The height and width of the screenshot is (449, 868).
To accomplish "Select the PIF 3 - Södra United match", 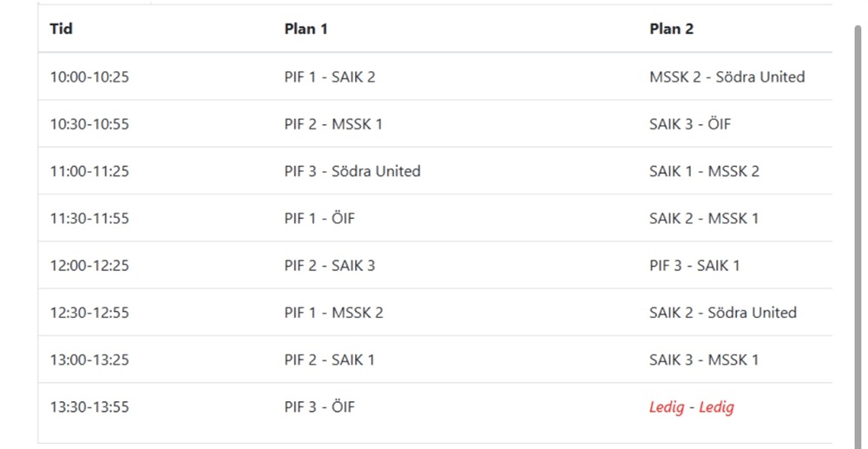I will 352,171.
